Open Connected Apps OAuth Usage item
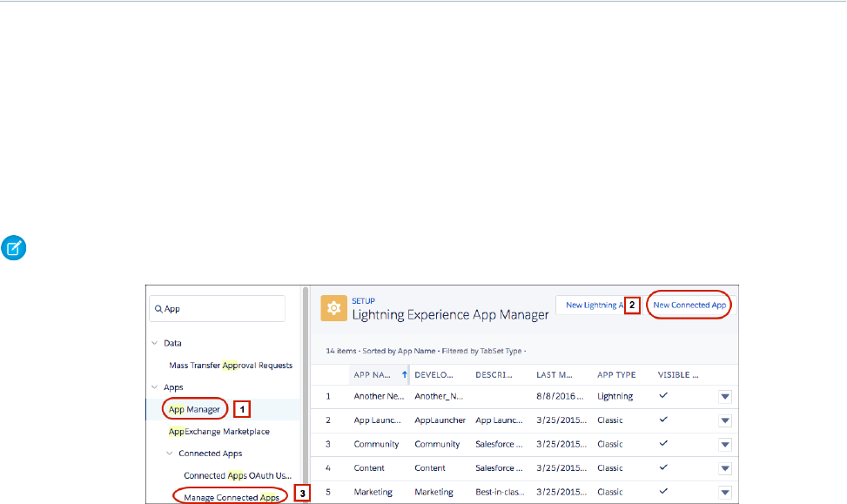Screen dimensions: 847x504 pyautogui.click(x=238, y=475)
